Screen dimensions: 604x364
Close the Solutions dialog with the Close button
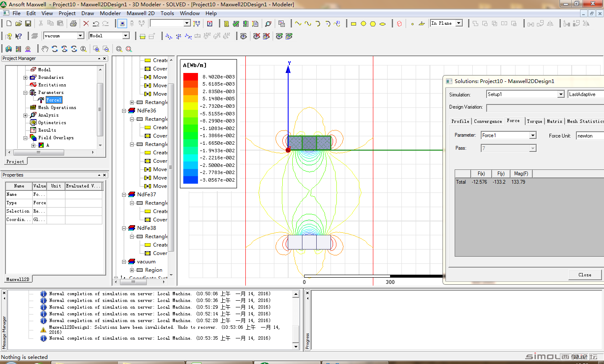tap(585, 275)
